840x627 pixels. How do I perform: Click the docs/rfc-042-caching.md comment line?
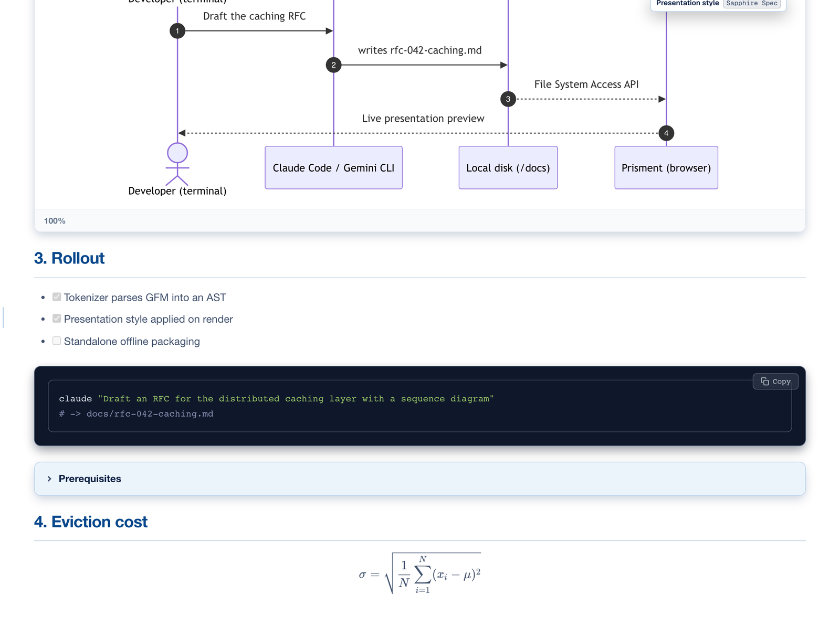(136, 414)
